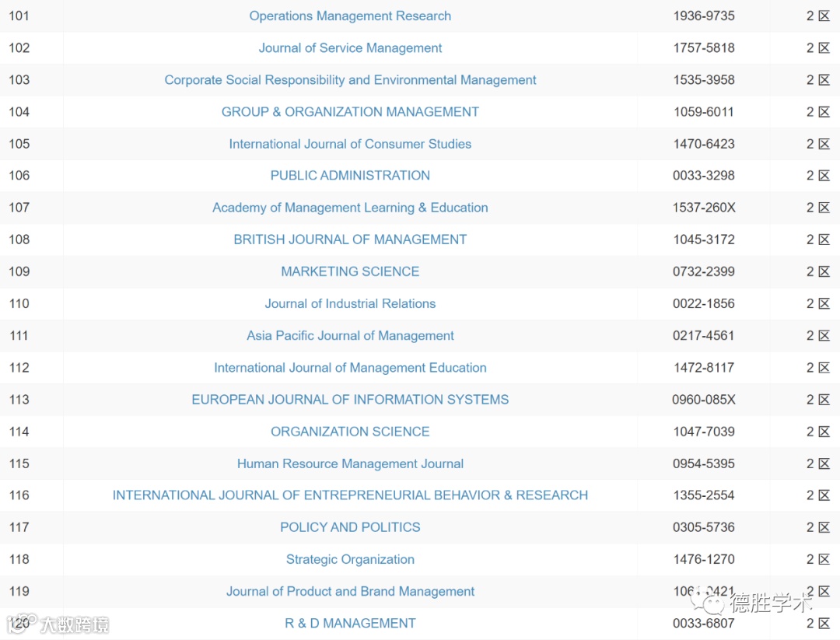Select ISSN 1535-3958 cell
Image resolution: width=840 pixels, height=640 pixels.
(703, 80)
